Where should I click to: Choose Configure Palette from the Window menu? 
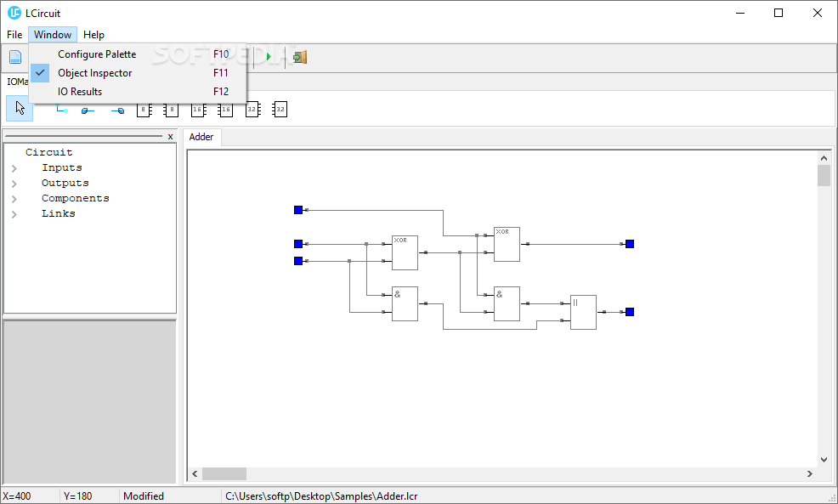click(x=138, y=54)
